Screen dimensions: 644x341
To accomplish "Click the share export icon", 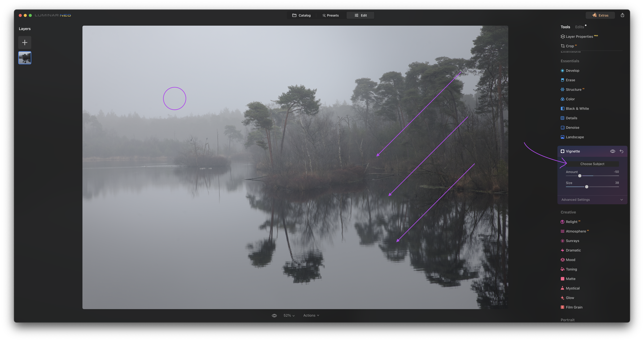I will click(x=622, y=15).
